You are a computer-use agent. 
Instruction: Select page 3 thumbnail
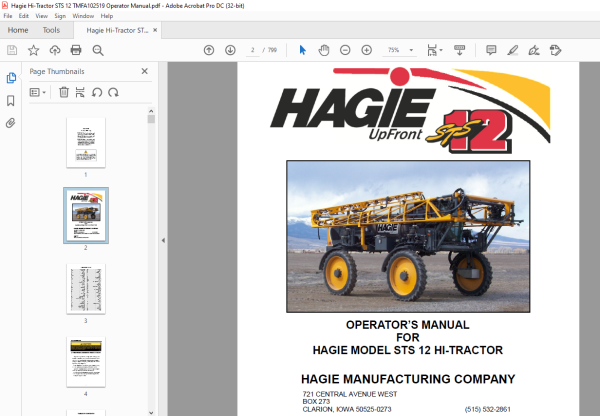click(x=86, y=289)
